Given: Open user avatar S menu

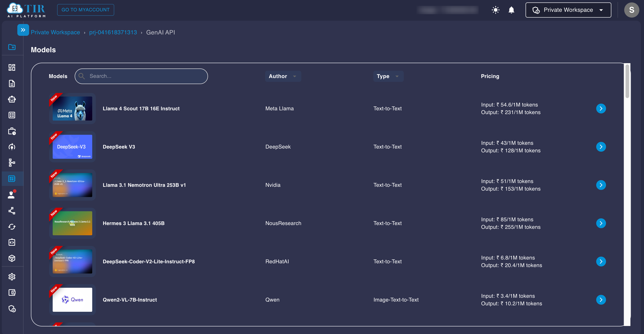Looking at the screenshot, I should click(632, 10).
